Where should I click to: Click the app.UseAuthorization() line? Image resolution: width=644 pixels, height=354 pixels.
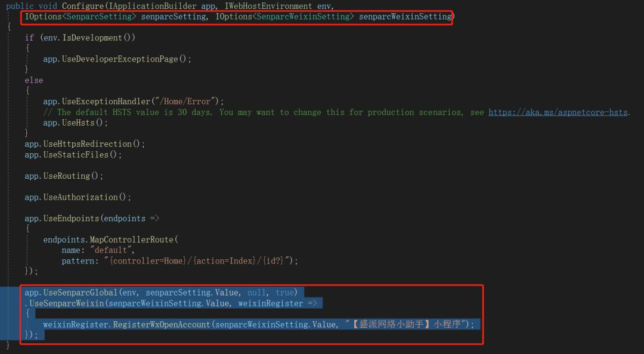tap(78, 197)
